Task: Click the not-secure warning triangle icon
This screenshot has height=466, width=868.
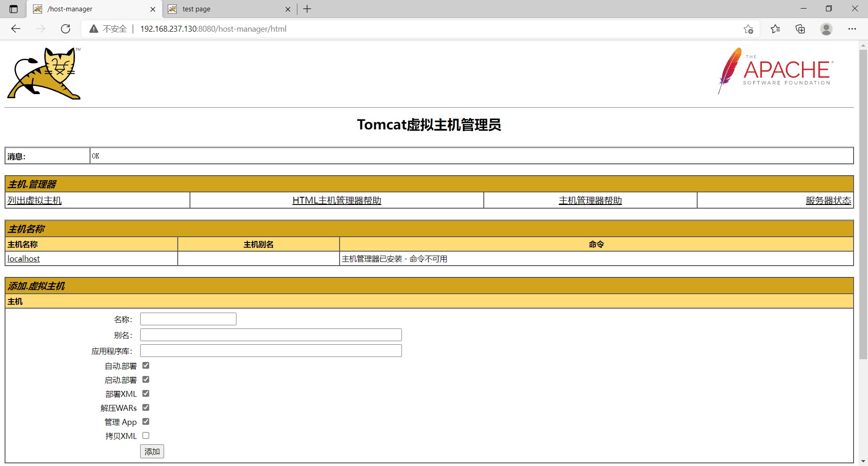Action: pos(94,29)
